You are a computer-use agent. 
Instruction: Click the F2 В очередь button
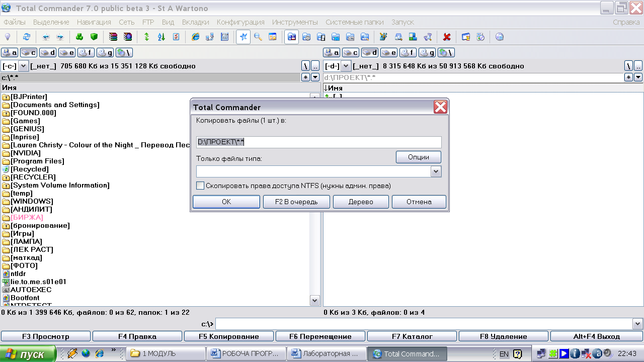point(297,202)
